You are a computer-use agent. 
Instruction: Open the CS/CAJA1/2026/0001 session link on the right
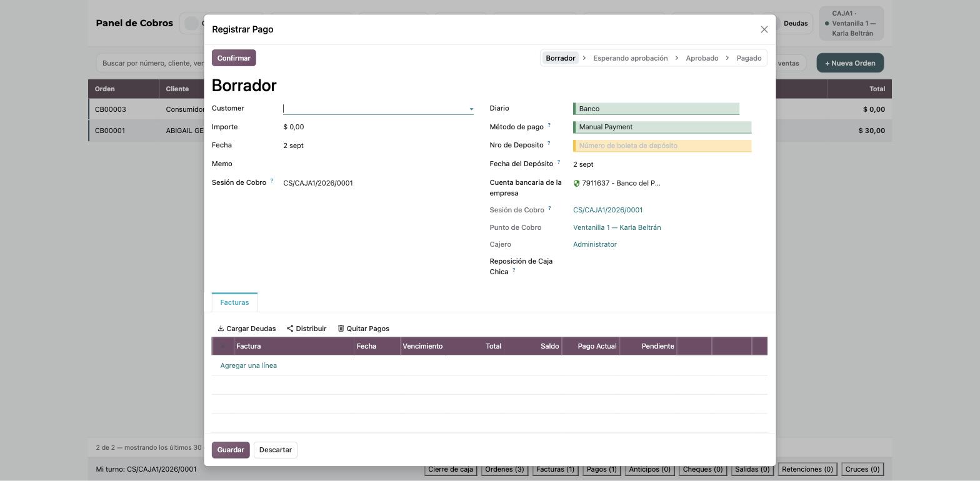[607, 210]
